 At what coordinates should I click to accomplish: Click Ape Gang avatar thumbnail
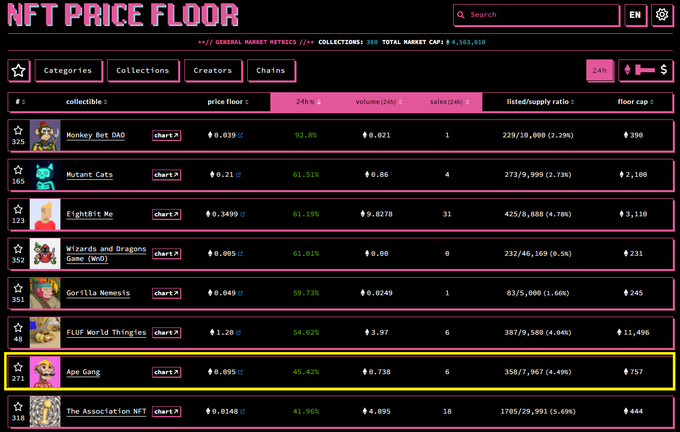click(45, 372)
